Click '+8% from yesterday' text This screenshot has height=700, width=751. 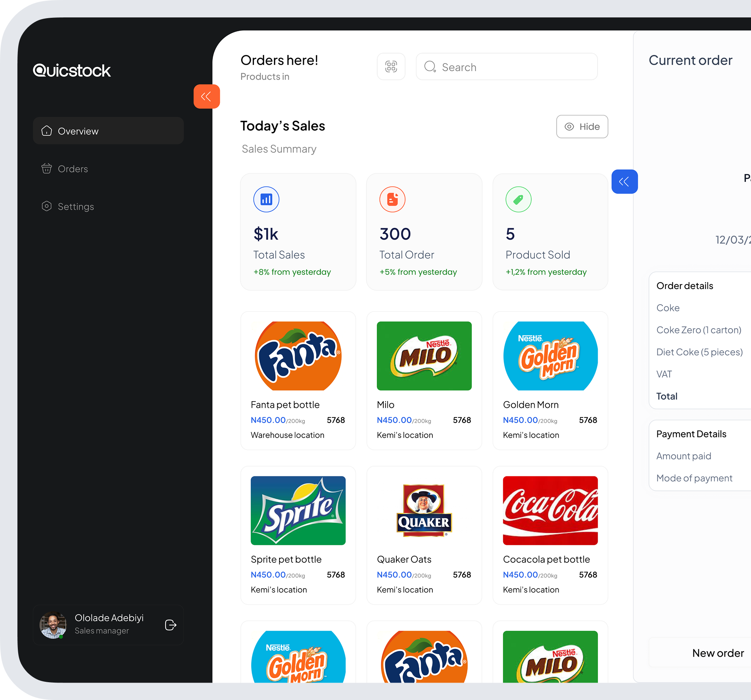(x=292, y=272)
